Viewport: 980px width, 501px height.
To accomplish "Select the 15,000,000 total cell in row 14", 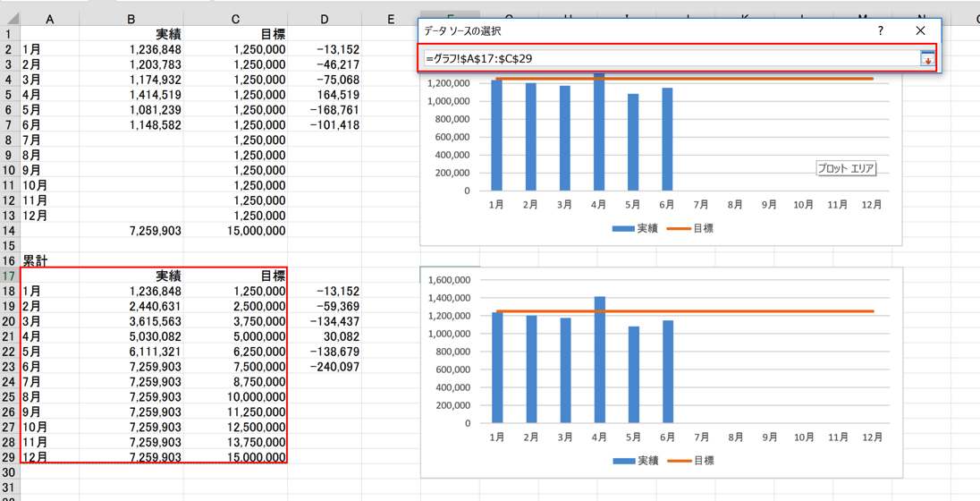I will tap(236, 231).
